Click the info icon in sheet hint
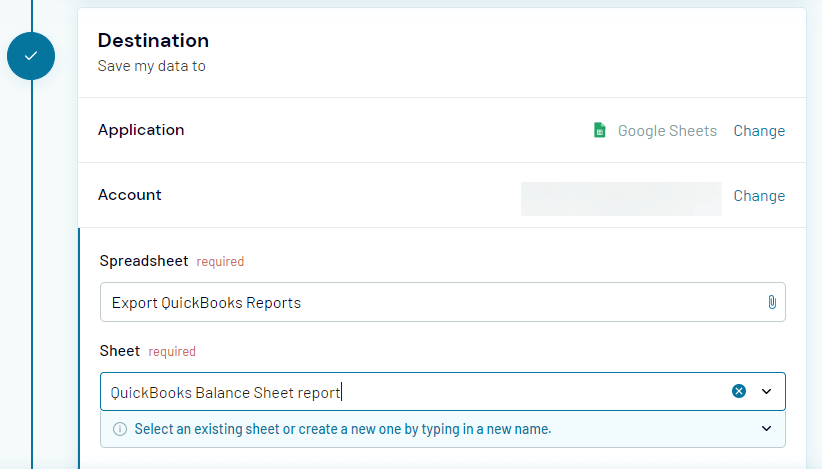The width and height of the screenshot is (822, 469). tap(120, 429)
